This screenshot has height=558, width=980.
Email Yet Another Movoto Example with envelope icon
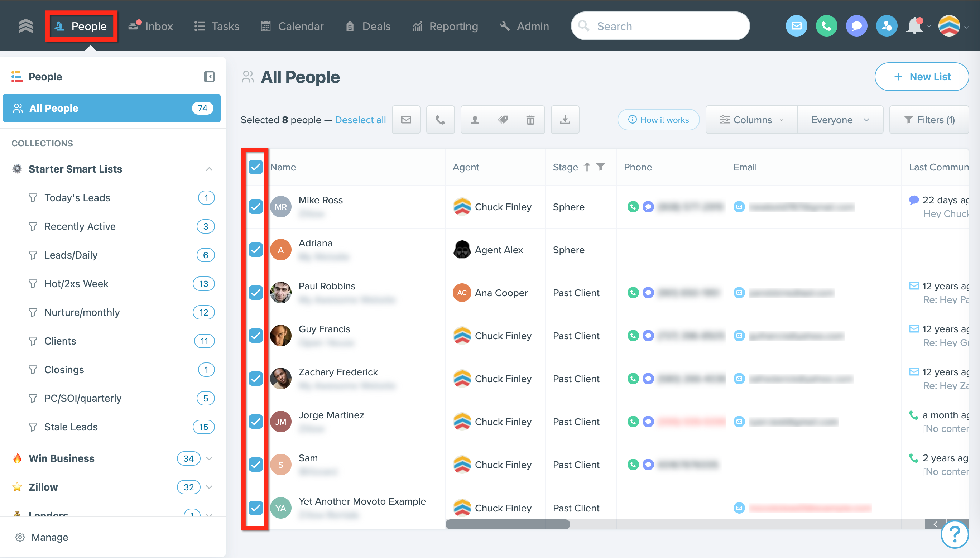pos(739,508)
